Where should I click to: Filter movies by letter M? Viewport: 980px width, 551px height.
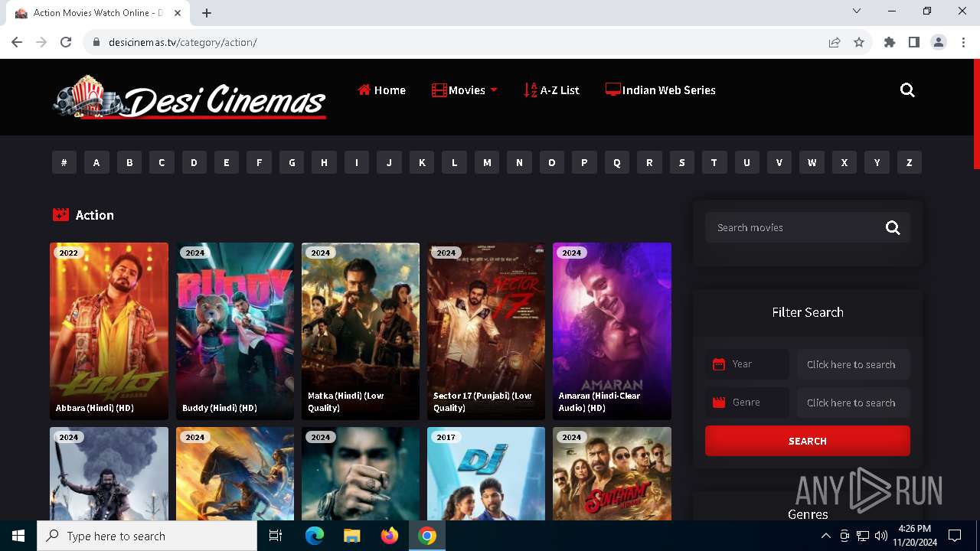click(x=487, y=162)
